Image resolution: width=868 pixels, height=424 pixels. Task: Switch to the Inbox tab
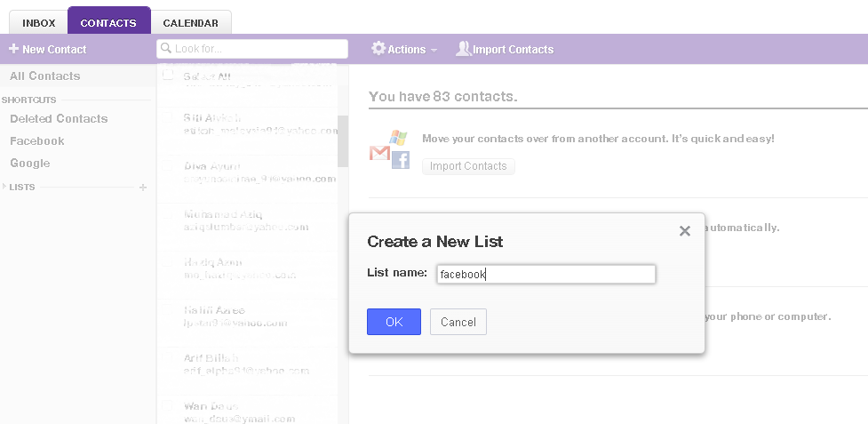(x=39, y=23)
